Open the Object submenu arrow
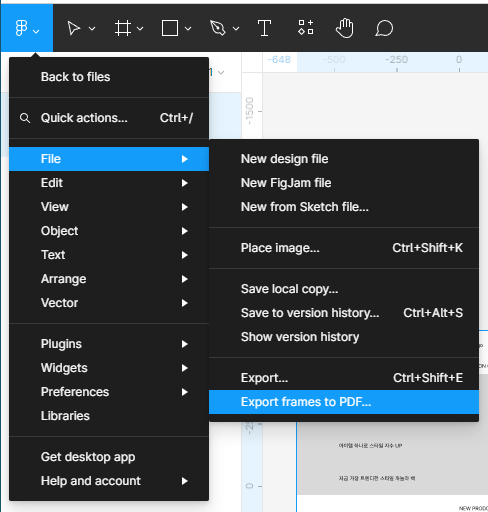488x512 pixels. (184, 231)
